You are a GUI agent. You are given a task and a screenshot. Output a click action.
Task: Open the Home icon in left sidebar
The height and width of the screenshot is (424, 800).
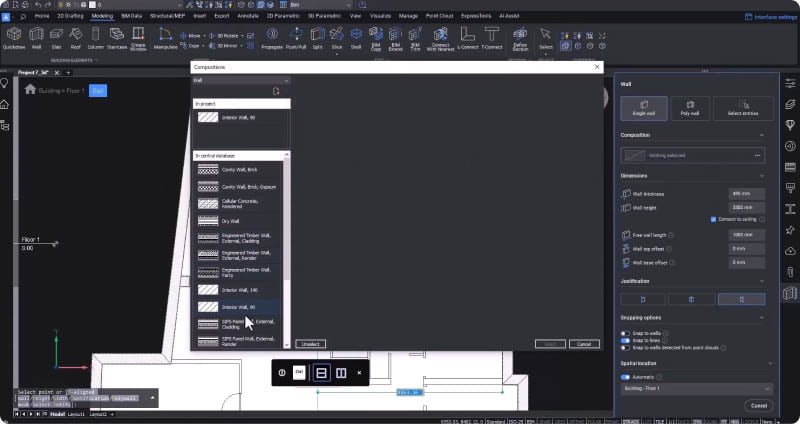click(x=5, y=105)
